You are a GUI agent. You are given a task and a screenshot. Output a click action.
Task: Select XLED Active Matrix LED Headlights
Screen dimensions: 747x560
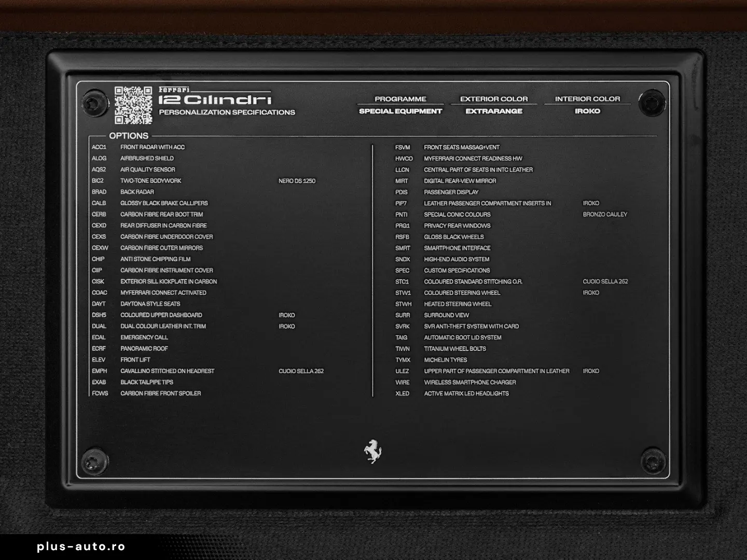466,394
